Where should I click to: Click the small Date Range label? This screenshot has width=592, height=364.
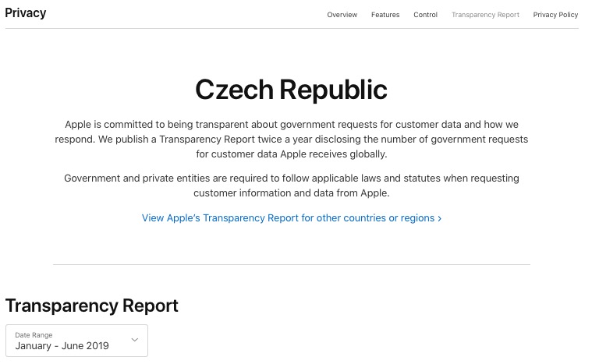(x=33, y=334)
